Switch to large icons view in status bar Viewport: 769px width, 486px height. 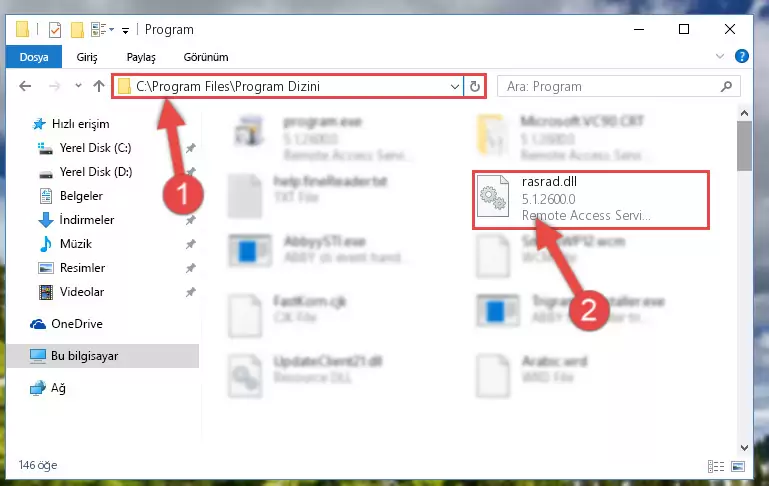pyautogui.click(x=738, y=466)
